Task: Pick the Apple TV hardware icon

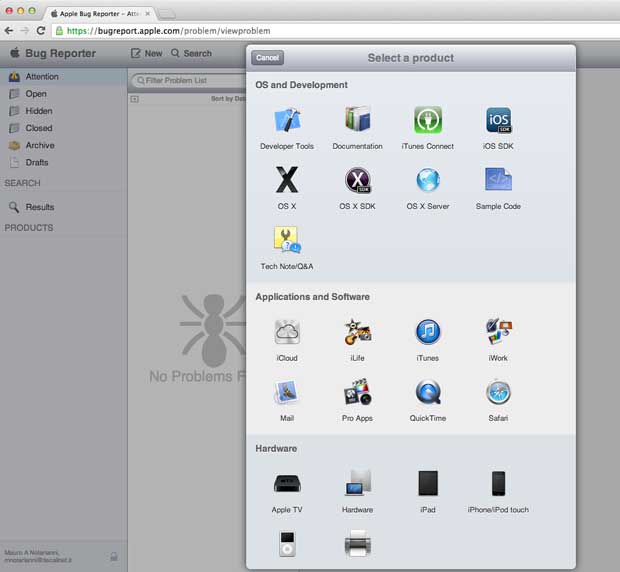Action: coord(287,483)
